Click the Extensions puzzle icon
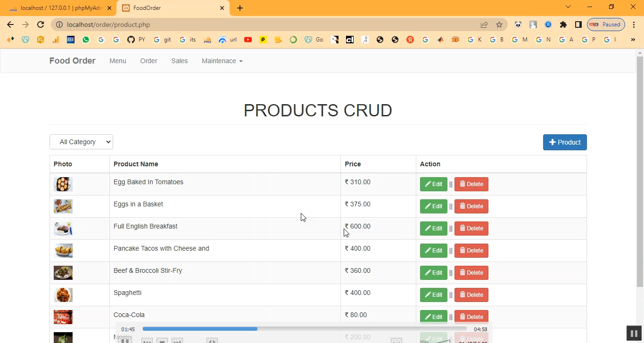Screen dimensions: 644x343 pyautogui.click(x=563, y=24)
